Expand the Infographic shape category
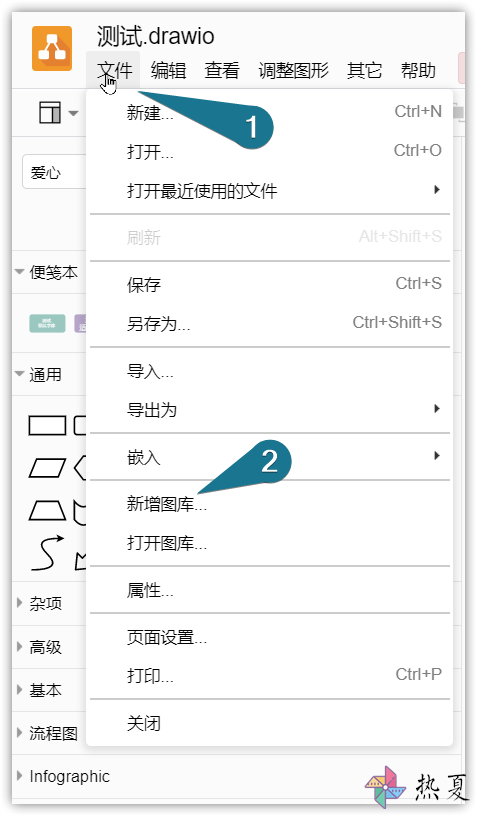 pyautogui.click(x=63, y=776)
